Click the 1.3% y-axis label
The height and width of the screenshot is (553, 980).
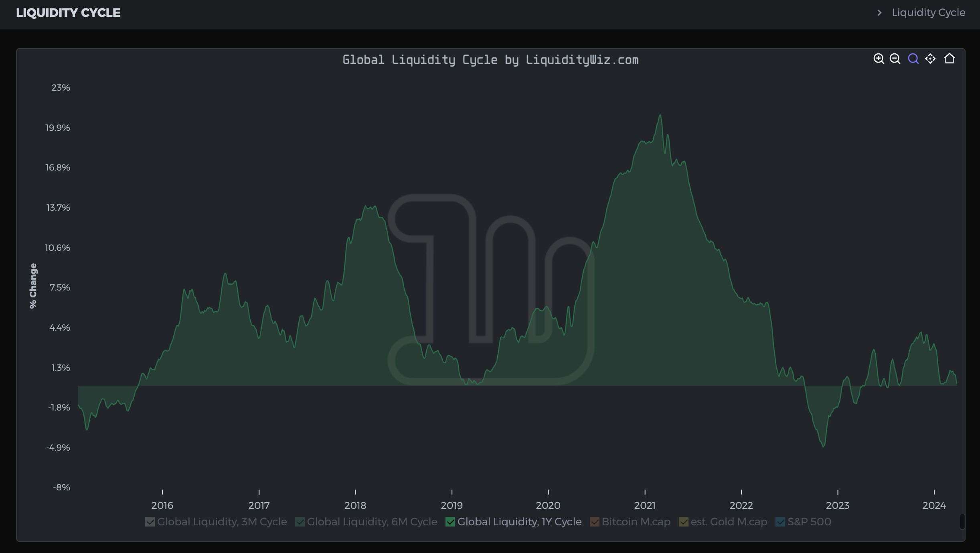click(61, 368)
